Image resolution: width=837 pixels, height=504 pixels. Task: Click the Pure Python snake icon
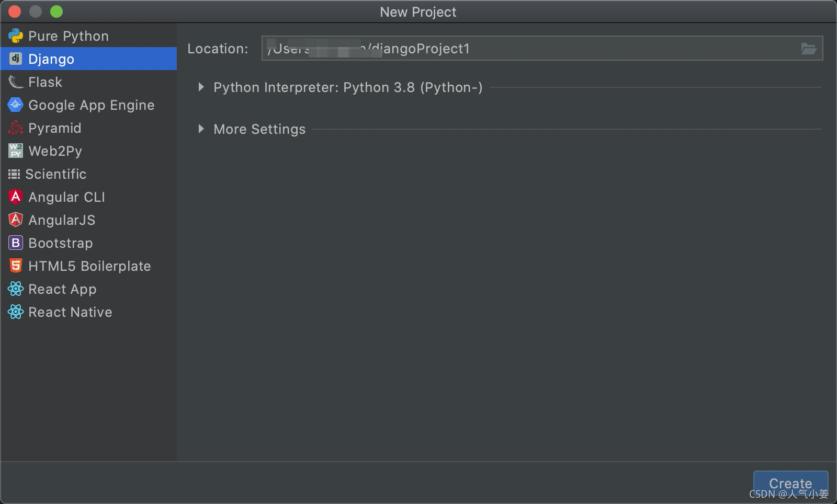point(16,36)
